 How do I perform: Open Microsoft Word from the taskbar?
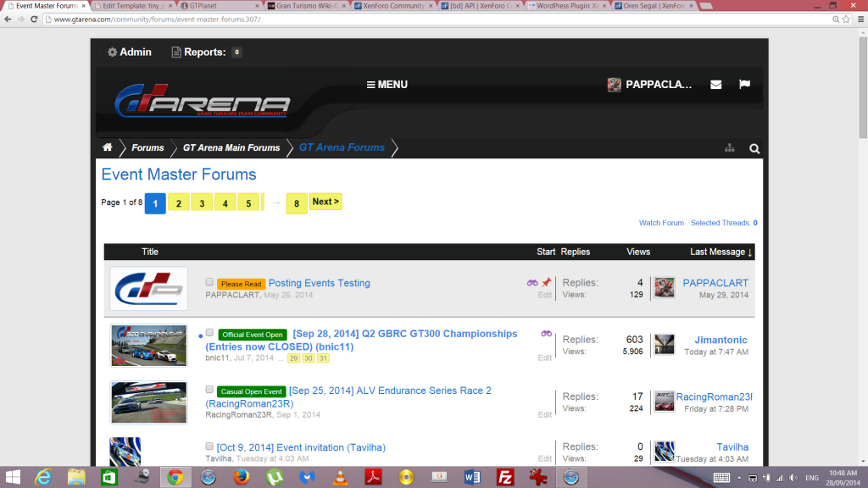472,477
